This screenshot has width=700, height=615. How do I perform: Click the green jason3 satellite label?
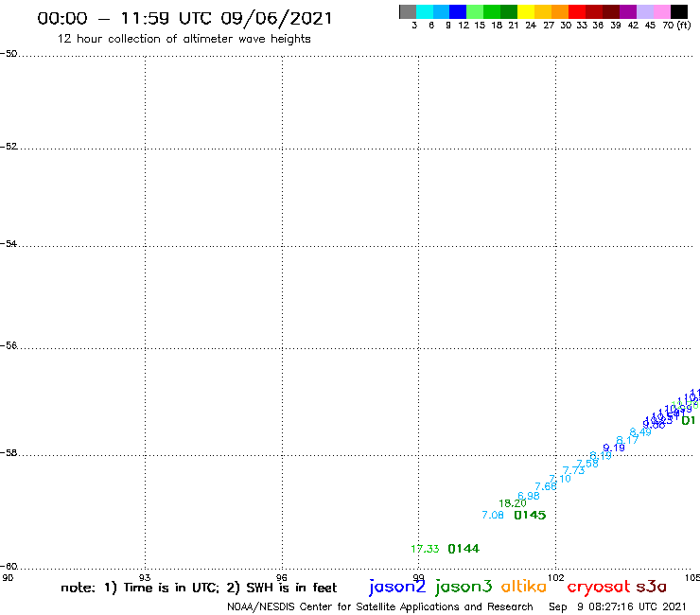[464, 587]
